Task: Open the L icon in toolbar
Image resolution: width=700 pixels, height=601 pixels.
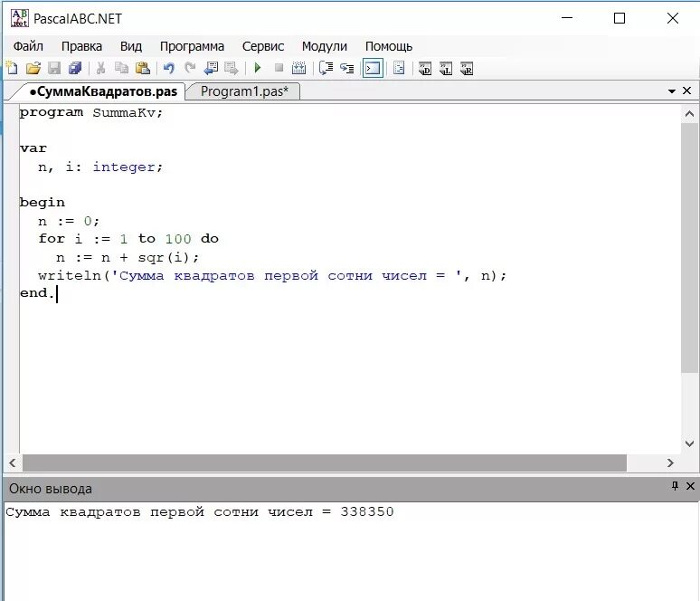Action: (x=446, y=69)
